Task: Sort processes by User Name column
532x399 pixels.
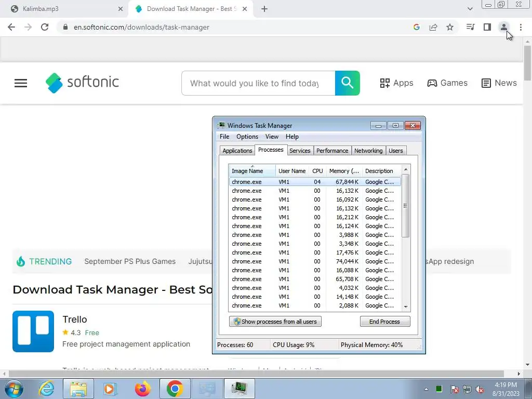Action: coord(292,171)
